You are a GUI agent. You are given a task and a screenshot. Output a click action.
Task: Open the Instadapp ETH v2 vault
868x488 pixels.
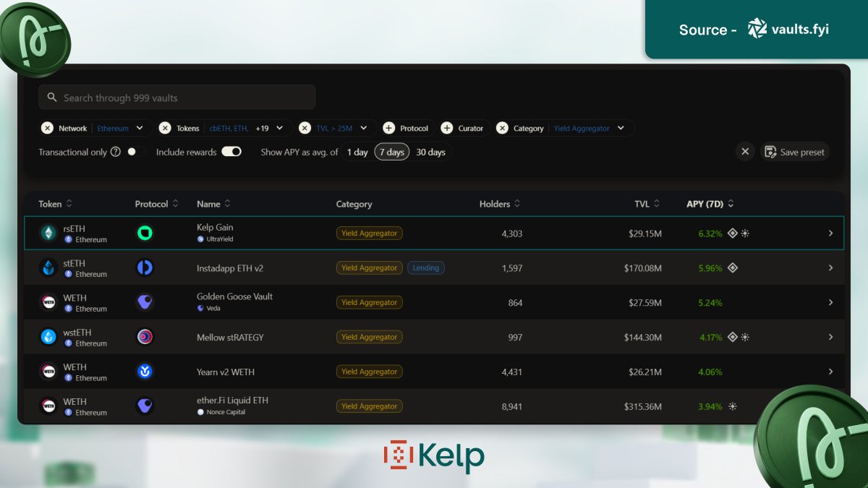click(x=230, y=267)
